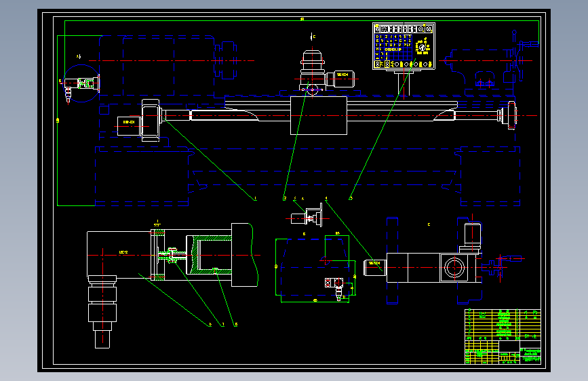Click the drawing title block table

(503, 336)
